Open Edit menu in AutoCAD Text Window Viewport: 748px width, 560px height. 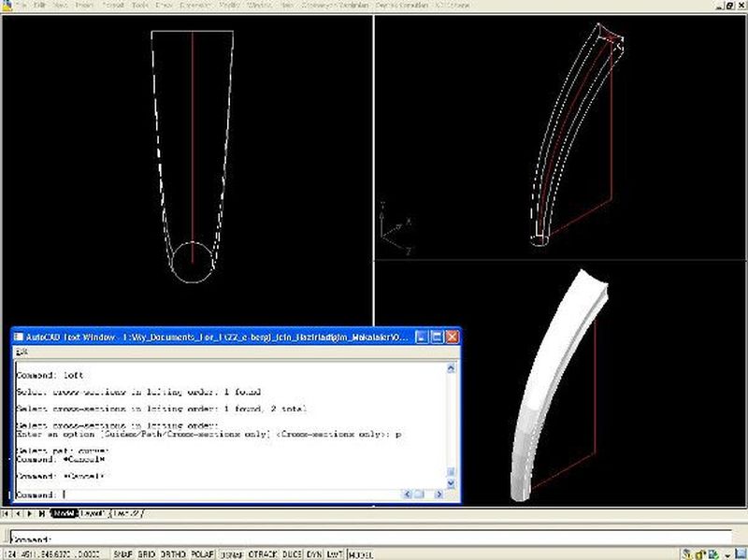click(x=22, y=352)
